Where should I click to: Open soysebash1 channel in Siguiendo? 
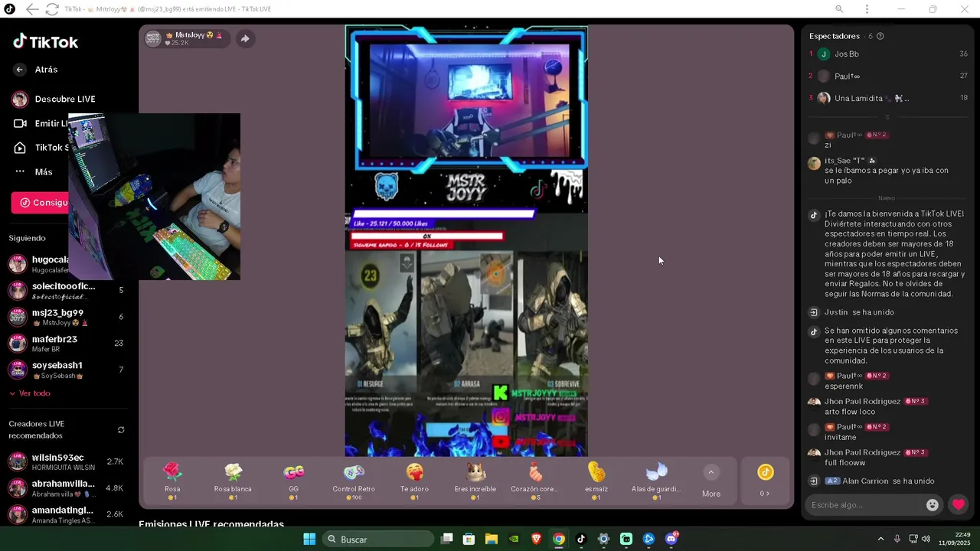click(66, 370)
